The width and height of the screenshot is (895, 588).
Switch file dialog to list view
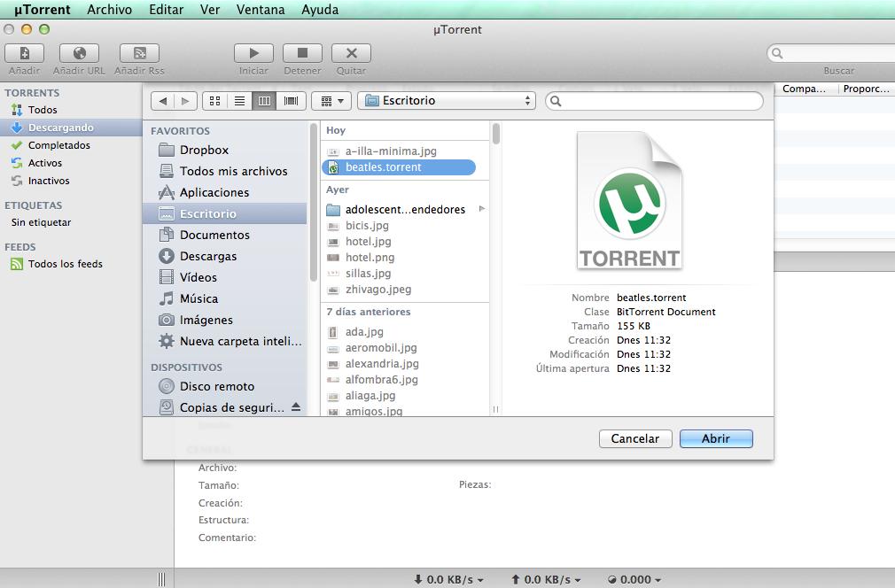(x=239, y=101)
